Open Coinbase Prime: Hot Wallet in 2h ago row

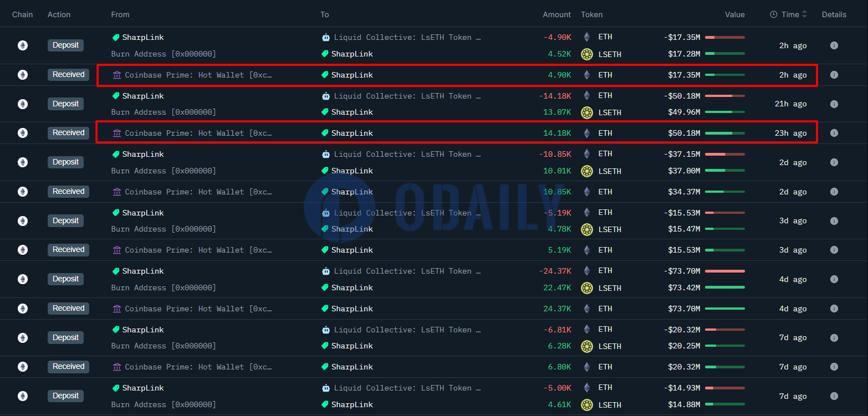pos(198,75)
